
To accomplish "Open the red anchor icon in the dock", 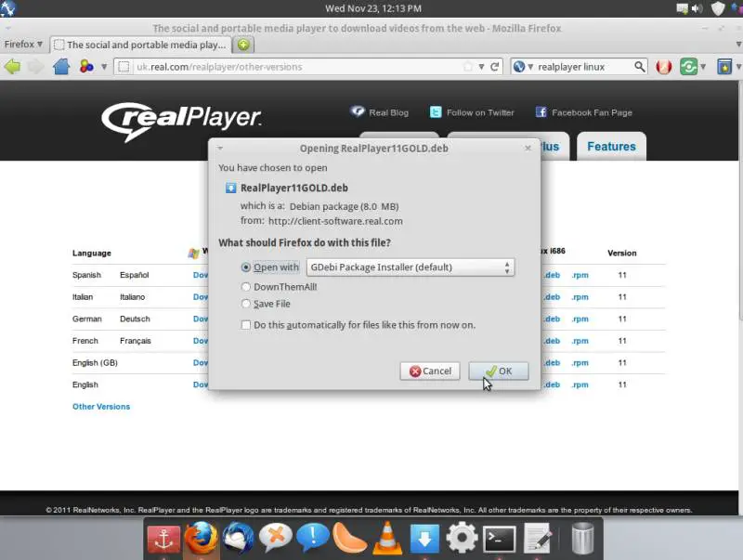I will pos(164,540).
